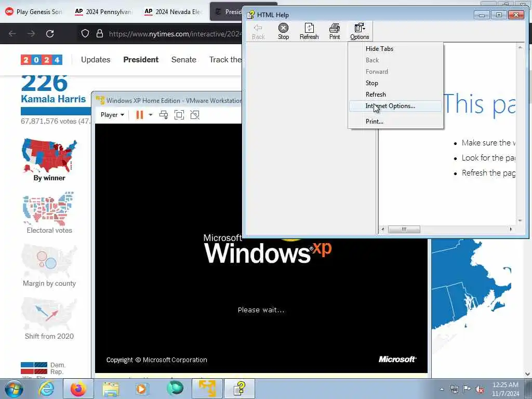Open the President section link
Screen dimensions: 532x399
141,60
